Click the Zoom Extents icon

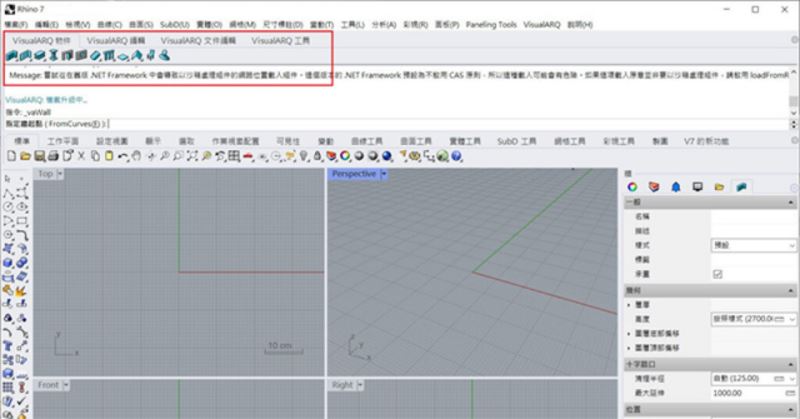[x=192, y=156]
